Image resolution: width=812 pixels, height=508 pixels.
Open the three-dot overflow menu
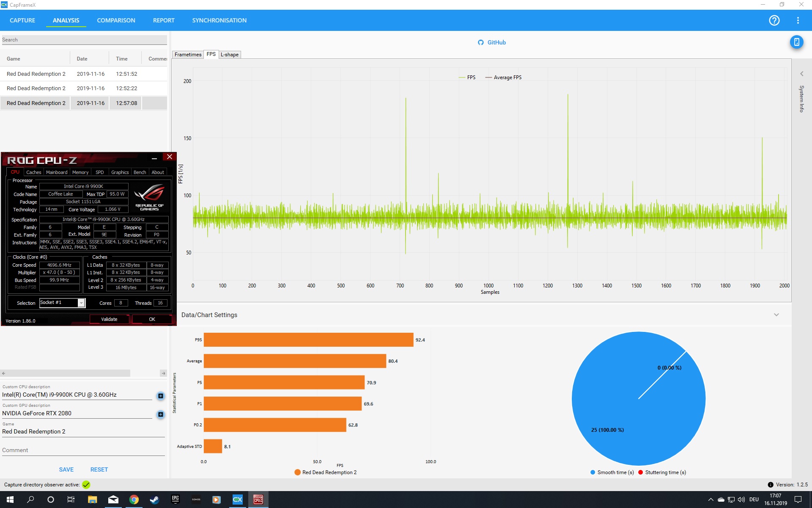coord(798,20)
